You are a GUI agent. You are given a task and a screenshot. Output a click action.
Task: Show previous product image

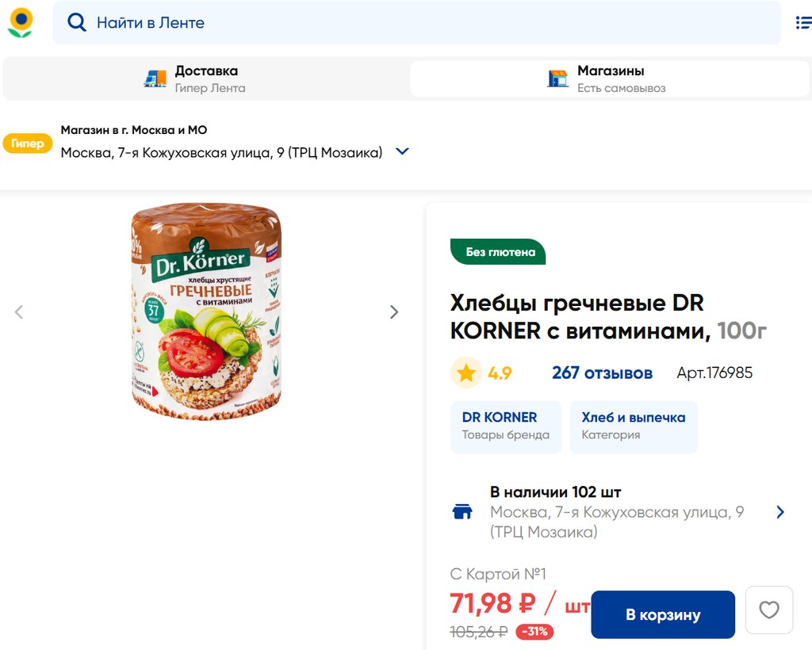pyautogui.click(x=19, y=312)
